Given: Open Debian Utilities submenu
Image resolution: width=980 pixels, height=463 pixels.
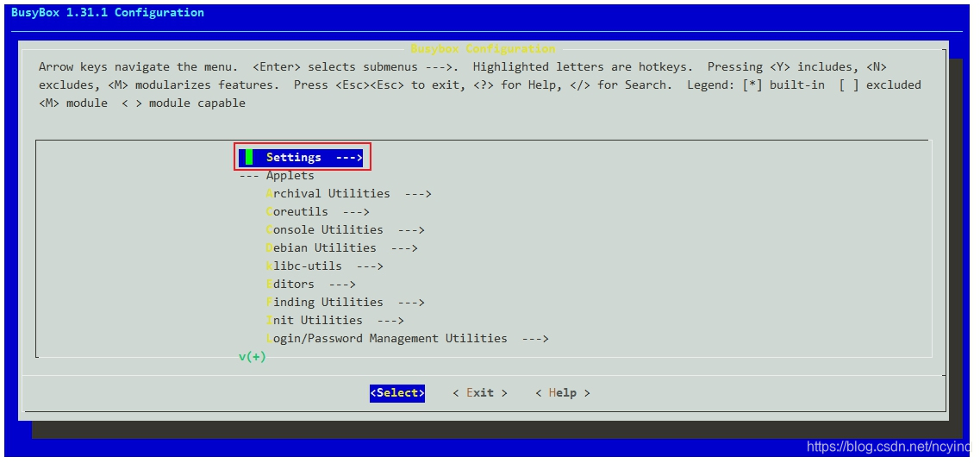Looking at the screenshot, I should [342, 248].
